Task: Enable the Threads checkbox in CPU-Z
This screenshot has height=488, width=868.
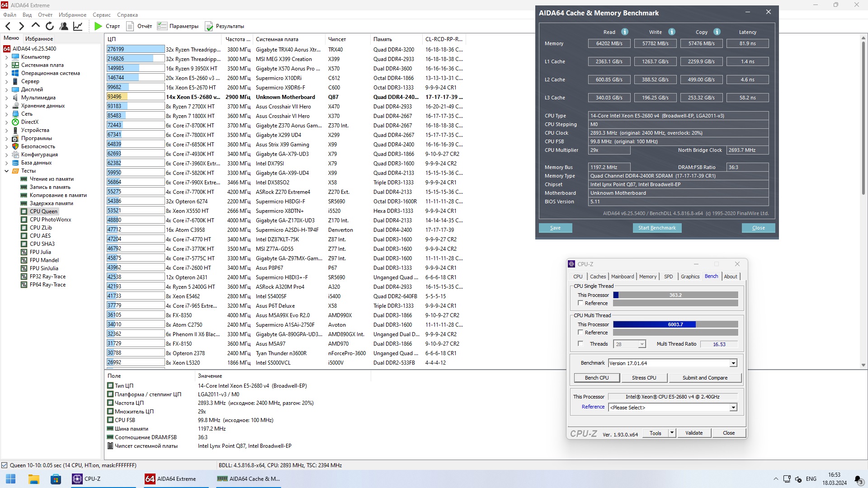Action: (x=580, y=344)
